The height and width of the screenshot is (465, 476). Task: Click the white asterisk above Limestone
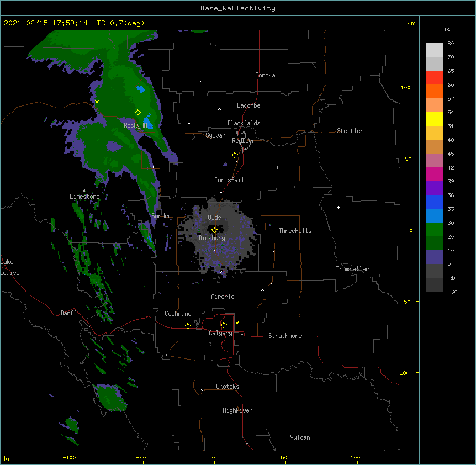[x=84, y=191]
